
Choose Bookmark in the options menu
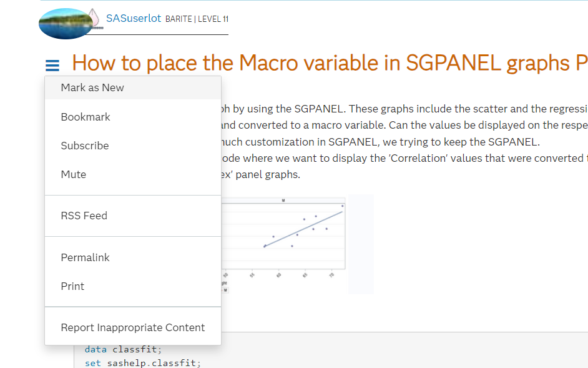pos(86,117)
